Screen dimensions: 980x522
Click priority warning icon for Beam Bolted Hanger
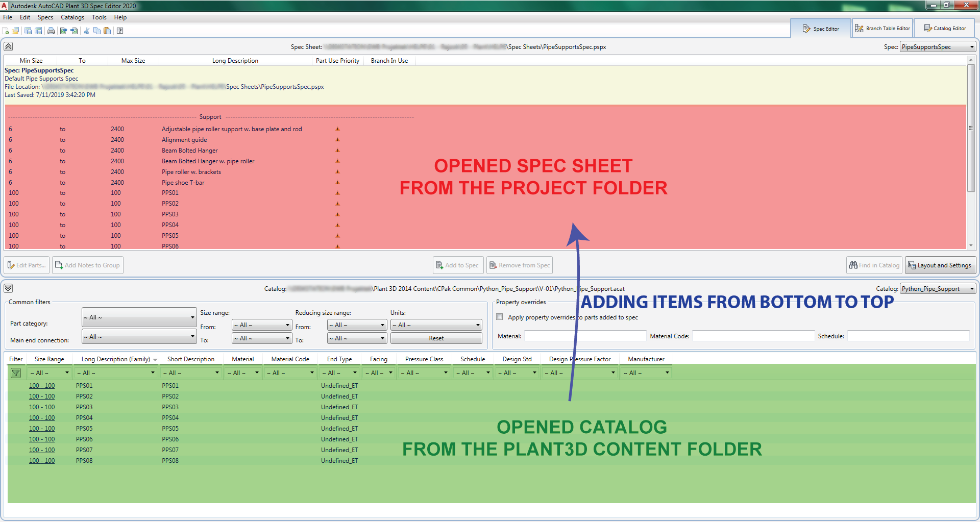(x=337, y=151)
